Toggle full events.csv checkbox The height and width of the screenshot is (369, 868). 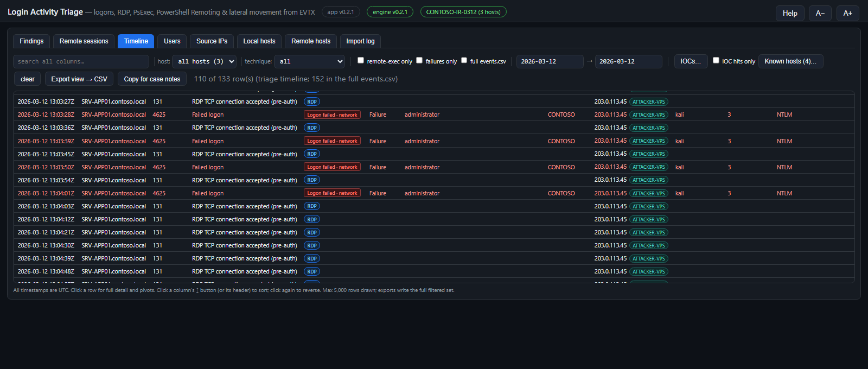click(x=464, y=60)
